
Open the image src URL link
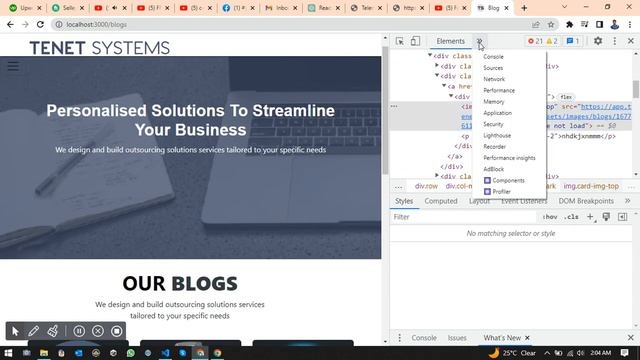[x=606, y=107]
